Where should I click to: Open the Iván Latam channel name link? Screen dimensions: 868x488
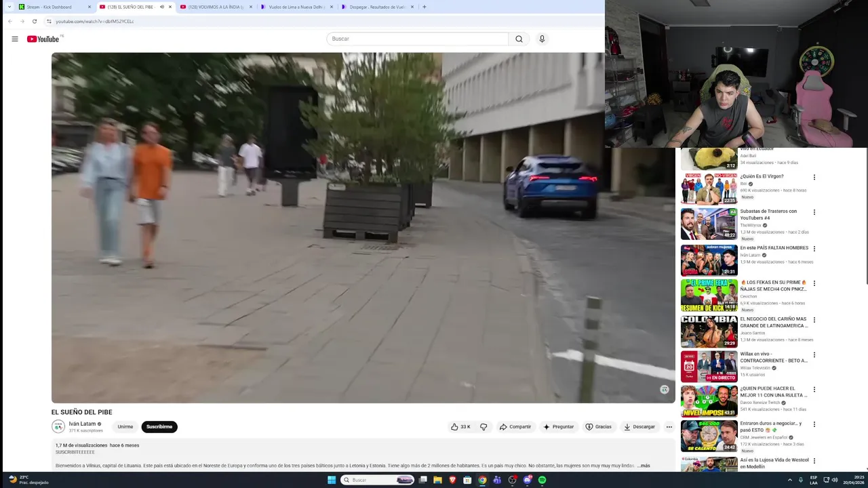coord(82,424)
